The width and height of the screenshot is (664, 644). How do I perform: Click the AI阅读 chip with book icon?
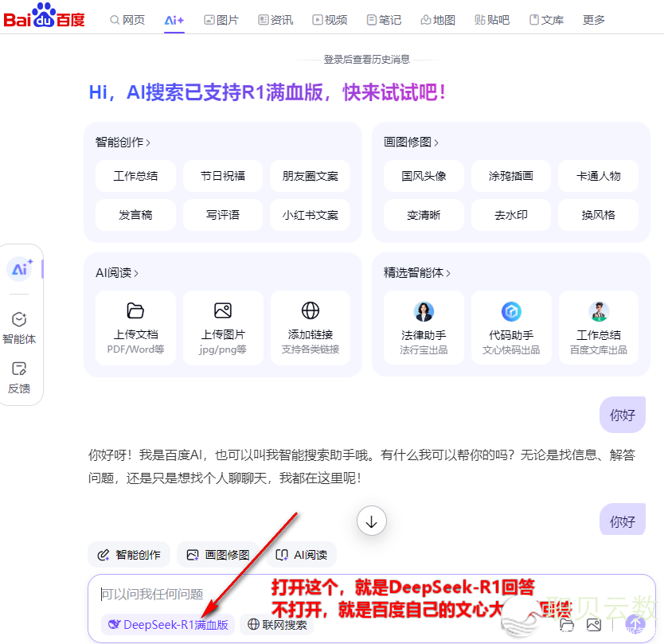[301, 555]
